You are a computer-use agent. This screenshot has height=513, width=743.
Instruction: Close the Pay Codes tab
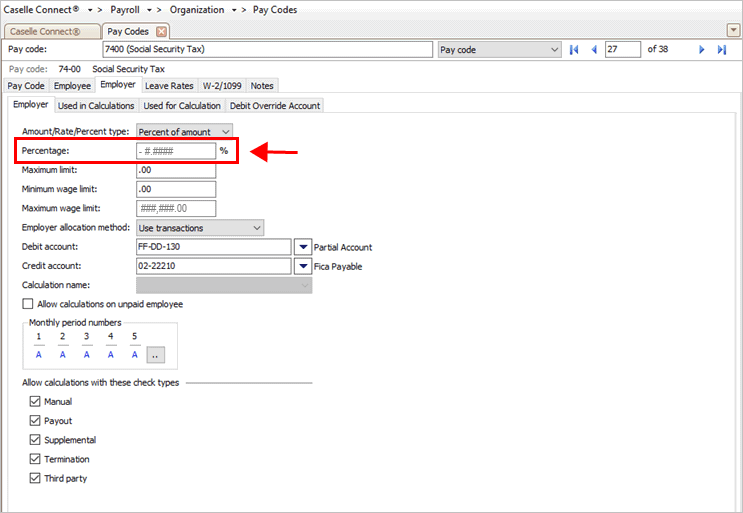coord(162,32)
